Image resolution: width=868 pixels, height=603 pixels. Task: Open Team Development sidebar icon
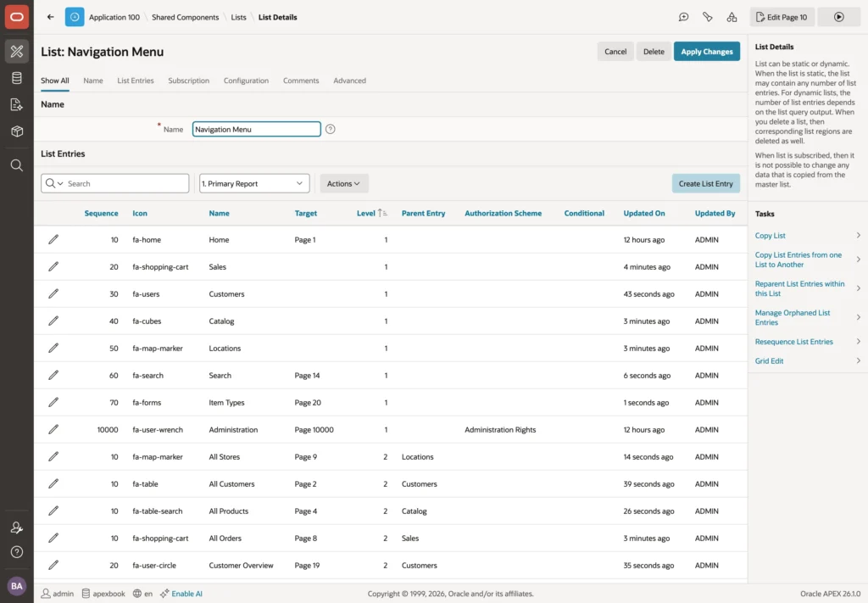(x=17, y=104)
